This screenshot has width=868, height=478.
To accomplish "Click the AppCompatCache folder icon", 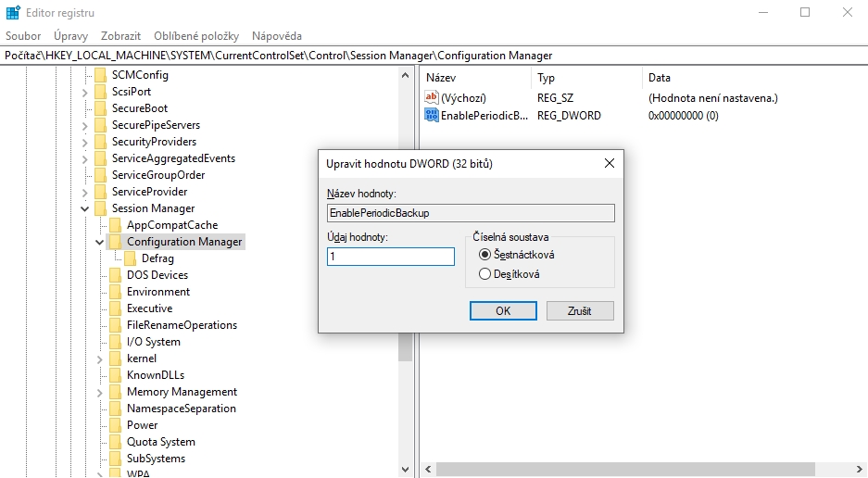I will 115,225.
